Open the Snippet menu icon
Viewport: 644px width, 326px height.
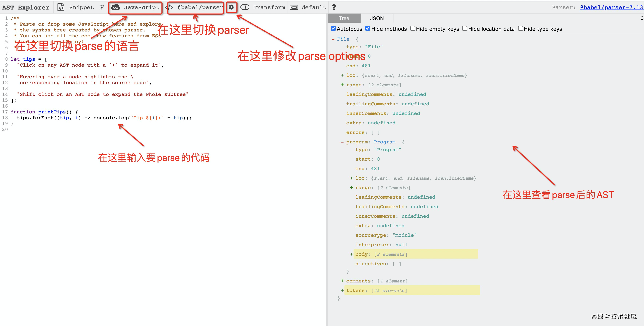coord(61,7)
